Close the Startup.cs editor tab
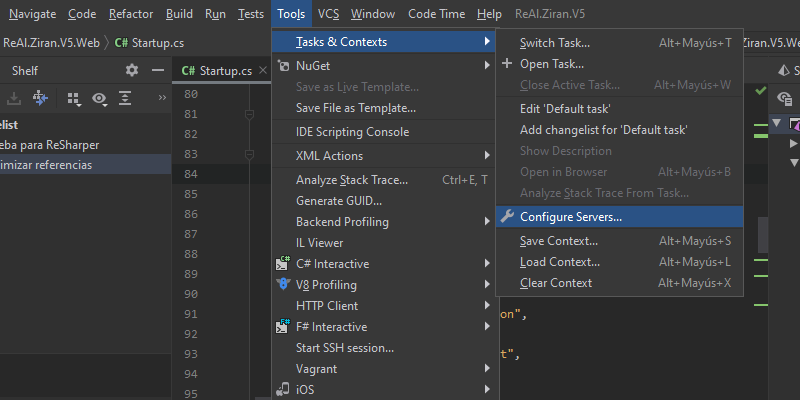 pos(263,70)
